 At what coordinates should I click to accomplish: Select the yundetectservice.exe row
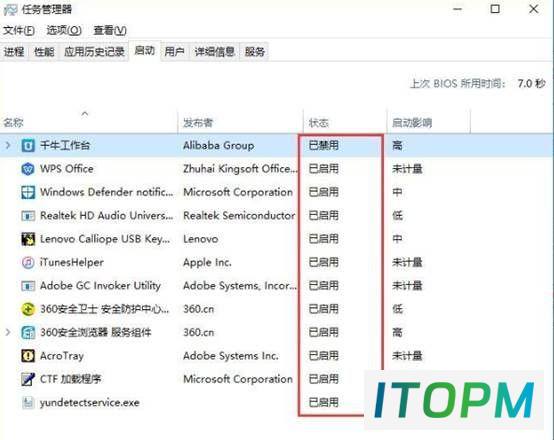click(277, 403)
